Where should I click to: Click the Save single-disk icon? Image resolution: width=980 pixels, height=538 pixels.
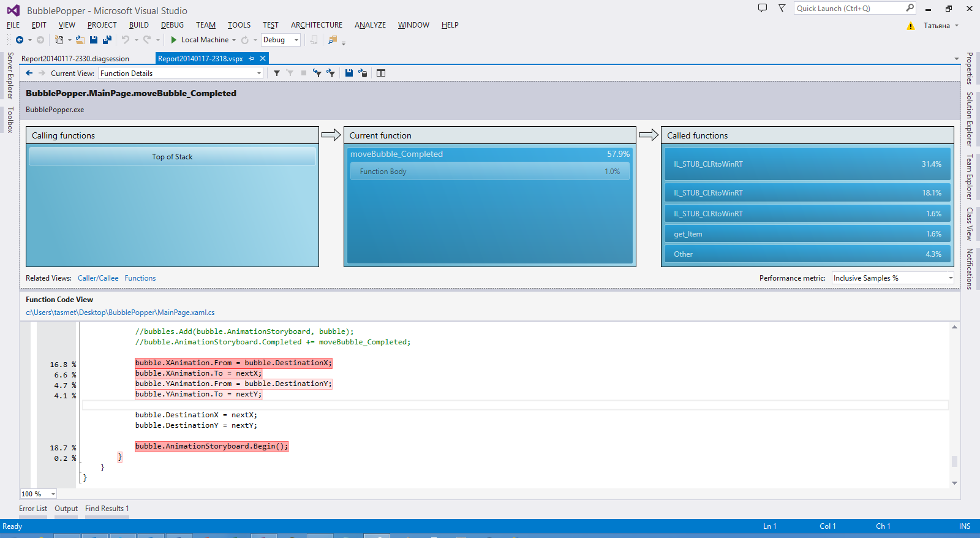click(94, 40)
